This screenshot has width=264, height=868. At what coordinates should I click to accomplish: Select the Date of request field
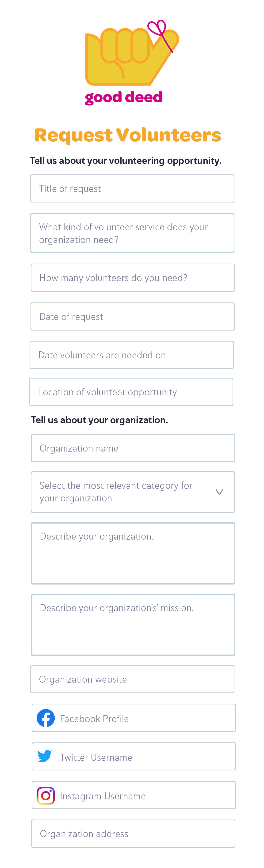coord(132,316)
